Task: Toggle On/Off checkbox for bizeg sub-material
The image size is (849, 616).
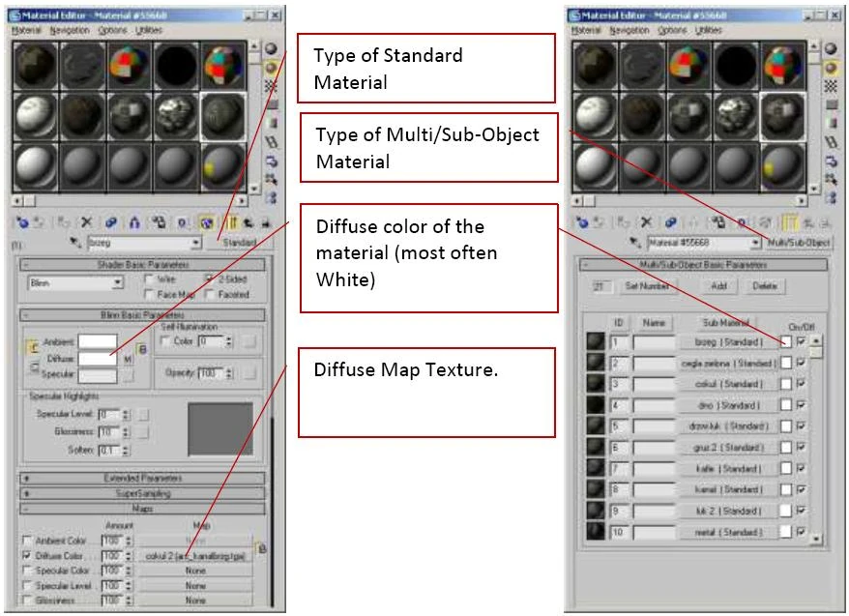Action: tap(801, 341)
